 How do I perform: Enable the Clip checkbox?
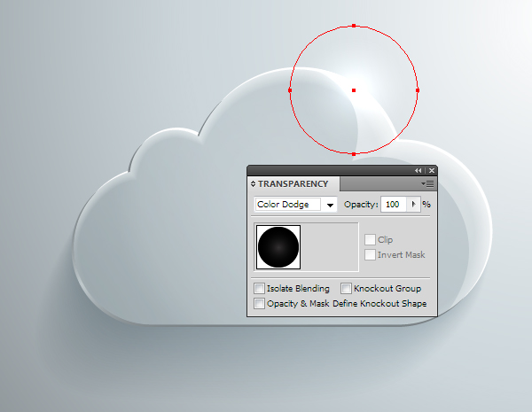click(x=370, y=240)
